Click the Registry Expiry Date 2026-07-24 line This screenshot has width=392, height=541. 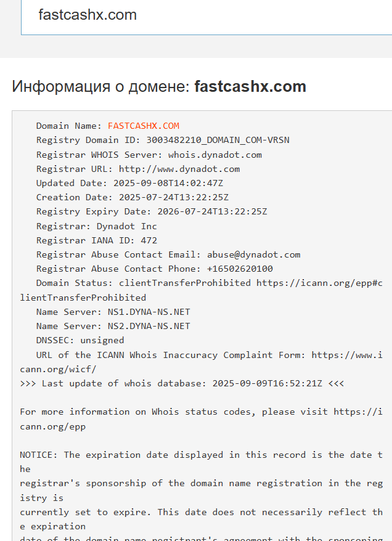[x=152, y=211]
